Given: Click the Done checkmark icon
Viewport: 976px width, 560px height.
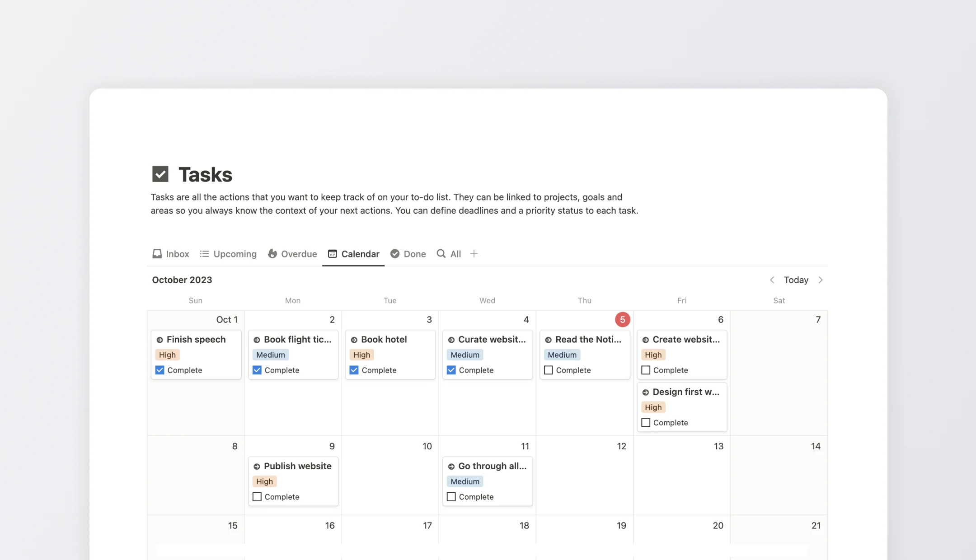Looking at the screenshot, I should [x=395, y=254].
